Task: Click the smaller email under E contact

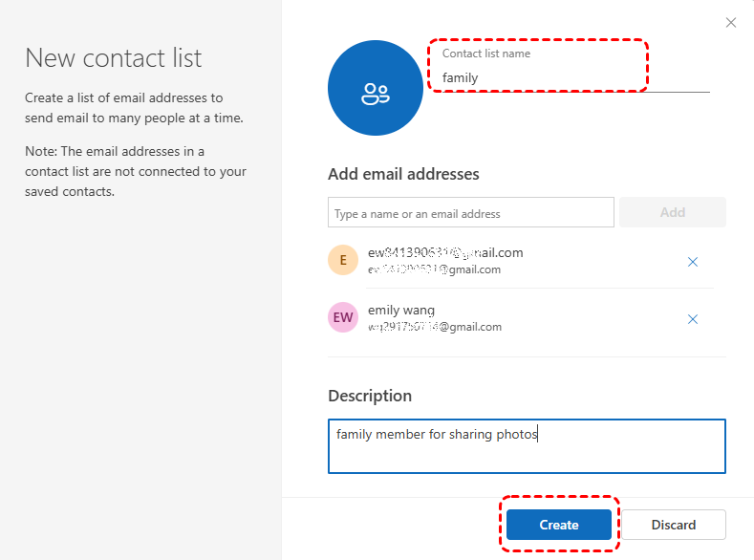Action: tap(435, 269)
